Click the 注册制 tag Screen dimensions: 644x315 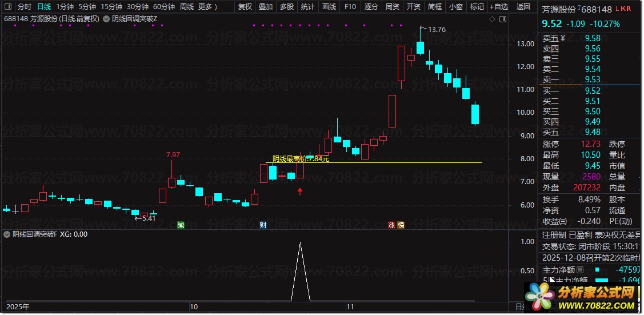point(554,236)
